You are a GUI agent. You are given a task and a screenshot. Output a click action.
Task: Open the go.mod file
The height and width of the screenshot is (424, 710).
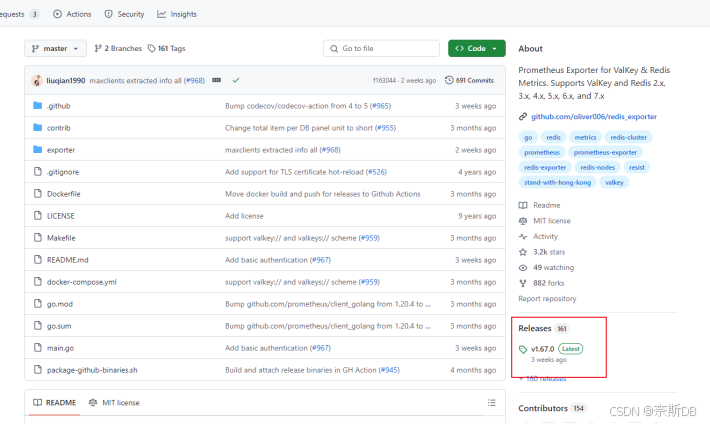pyautogui.click(x=60, y=304)
